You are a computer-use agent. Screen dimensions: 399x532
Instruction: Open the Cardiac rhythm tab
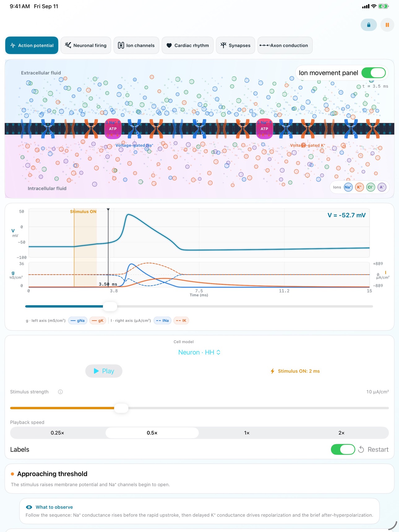pyautogui.click(x=187, y=45)
